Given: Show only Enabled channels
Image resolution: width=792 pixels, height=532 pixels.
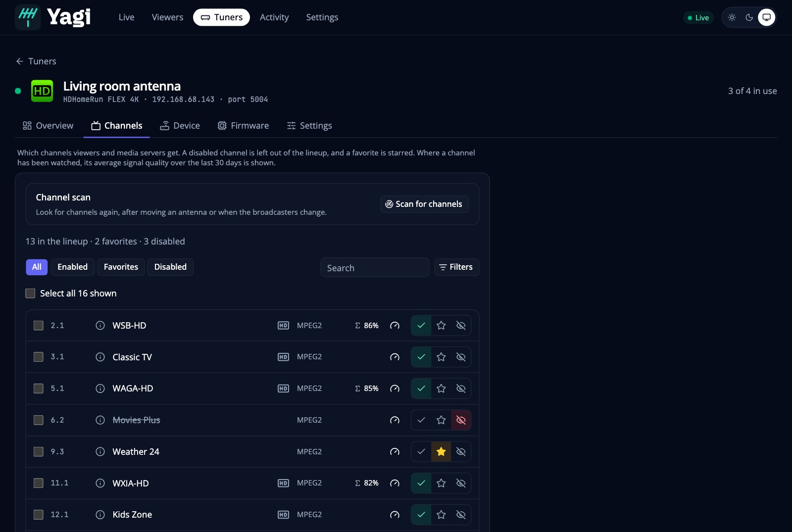Looking at the screenshot, I should click(72, 267).
